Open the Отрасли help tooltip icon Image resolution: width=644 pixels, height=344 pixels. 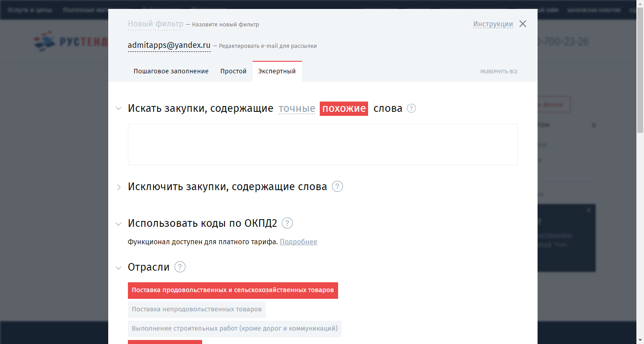(180, 267)
